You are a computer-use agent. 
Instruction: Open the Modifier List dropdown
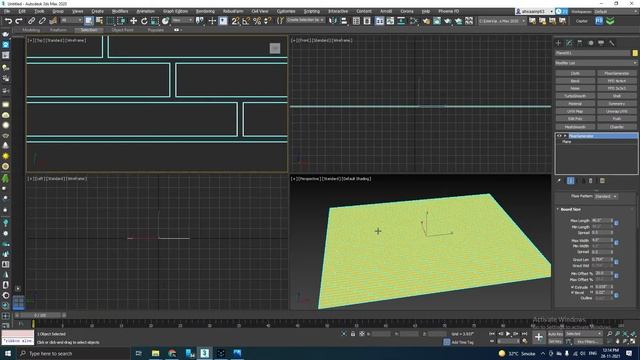coord(596,63)
